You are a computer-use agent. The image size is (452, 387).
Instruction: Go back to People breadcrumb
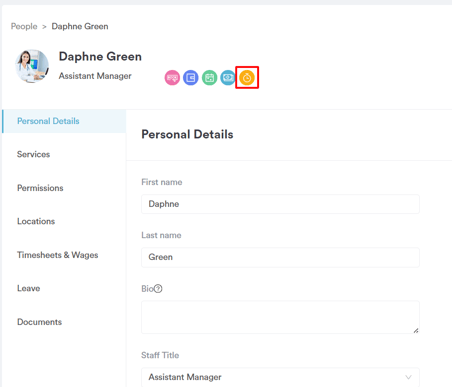(24, 26)
